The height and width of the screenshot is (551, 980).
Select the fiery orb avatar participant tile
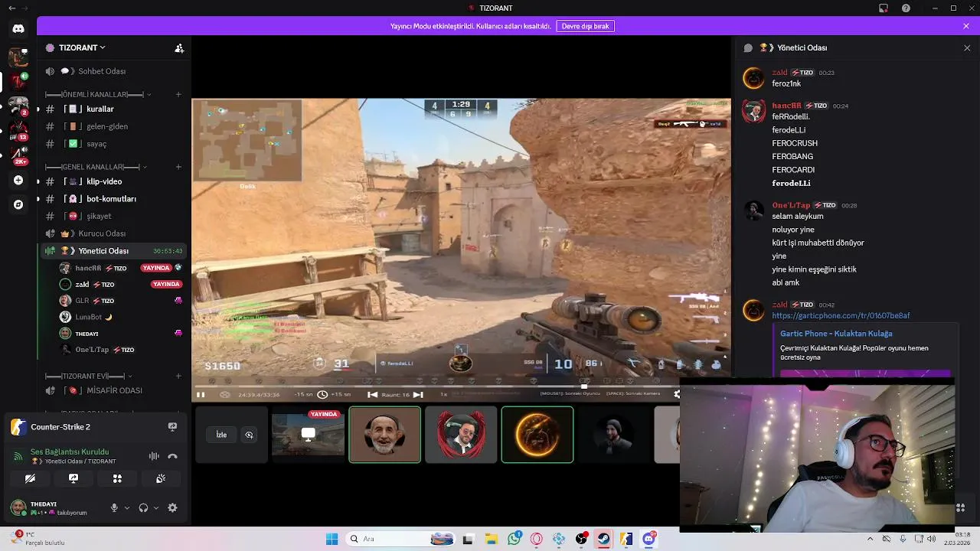pos(537,435)
